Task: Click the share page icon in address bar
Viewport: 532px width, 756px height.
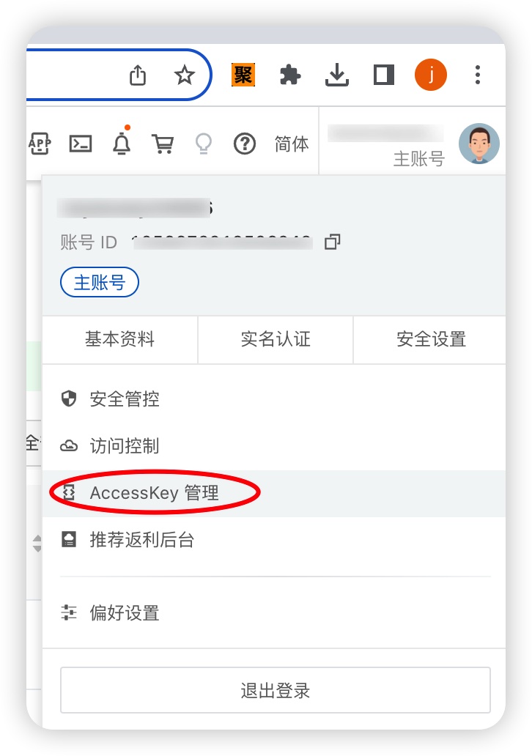Action: point(138,75)
